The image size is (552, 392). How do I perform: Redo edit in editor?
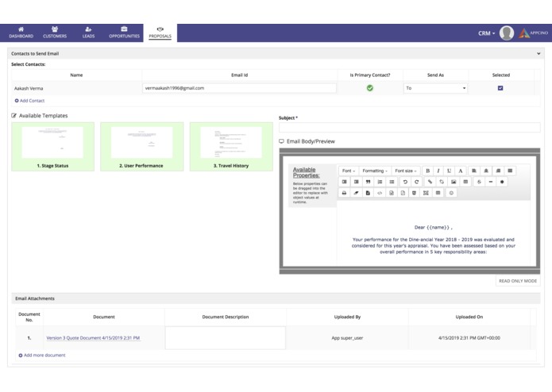417,182
